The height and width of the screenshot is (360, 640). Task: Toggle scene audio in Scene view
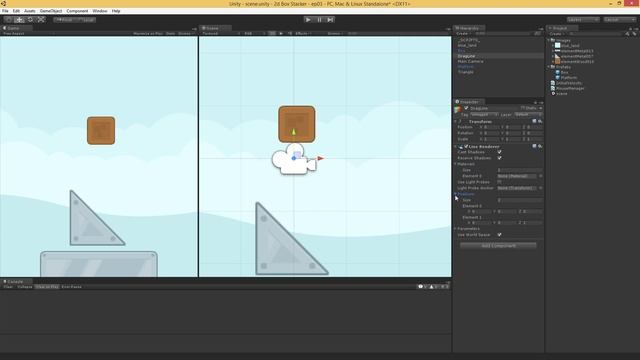tap(289, 33)
